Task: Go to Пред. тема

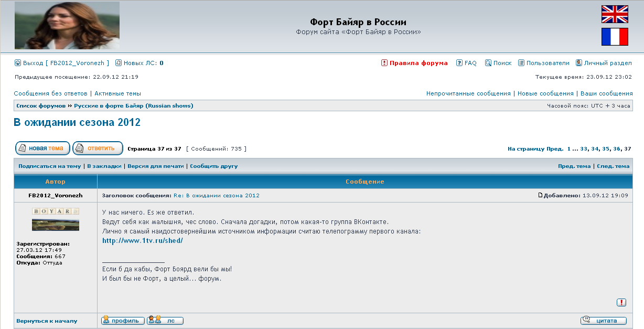Action: [x=574, y=166]
